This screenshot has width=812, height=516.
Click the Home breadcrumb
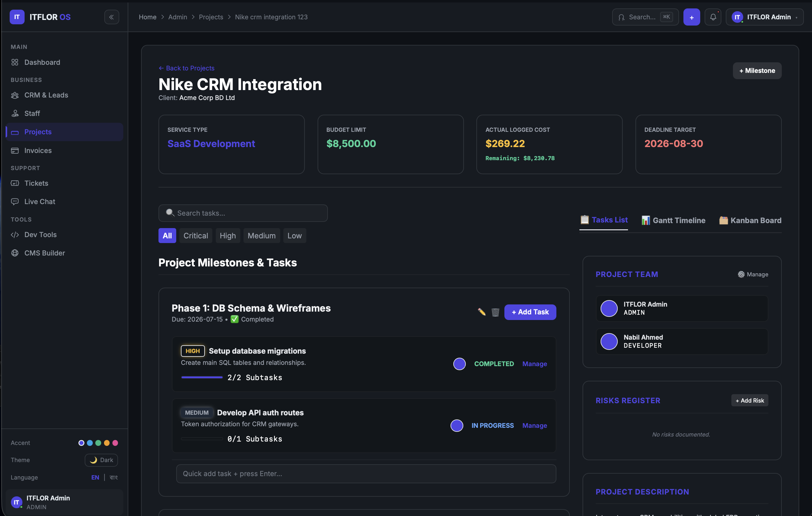pyautogui.click(x=148, y=17)
